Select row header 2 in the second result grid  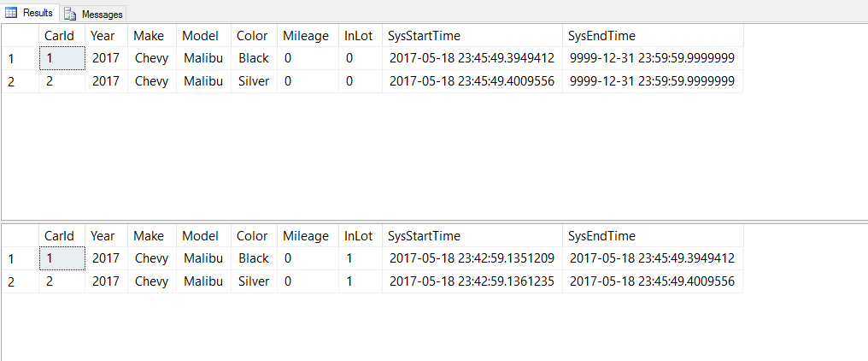11,281
